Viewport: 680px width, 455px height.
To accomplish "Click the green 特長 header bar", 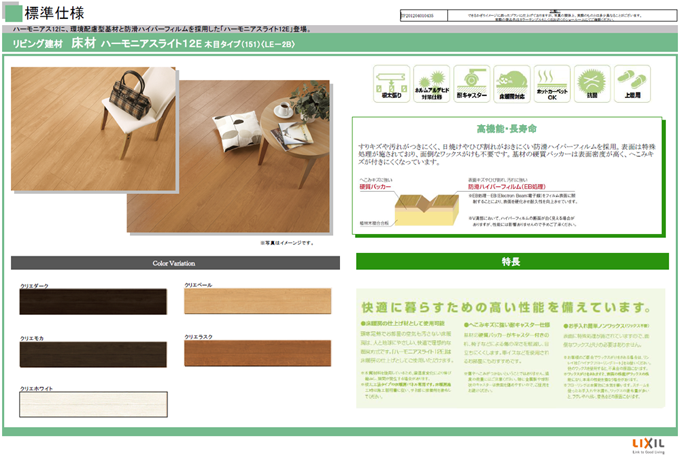I will pos(512,262).
